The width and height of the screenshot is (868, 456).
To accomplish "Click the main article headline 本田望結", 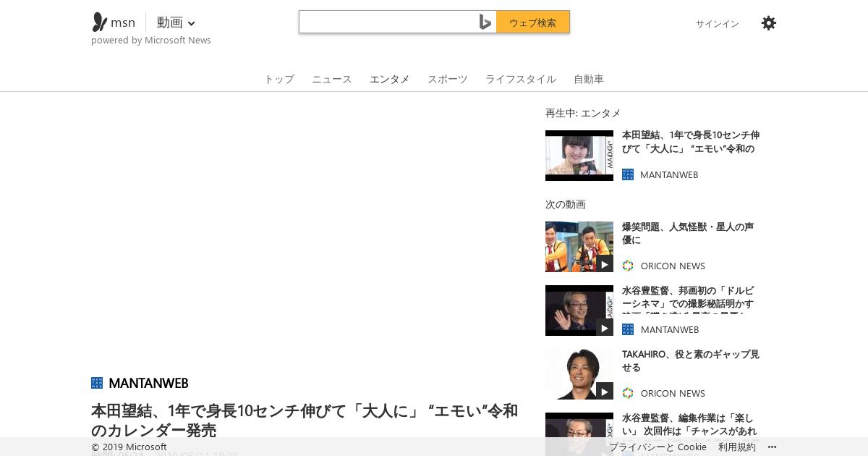I will click(305, 421).
